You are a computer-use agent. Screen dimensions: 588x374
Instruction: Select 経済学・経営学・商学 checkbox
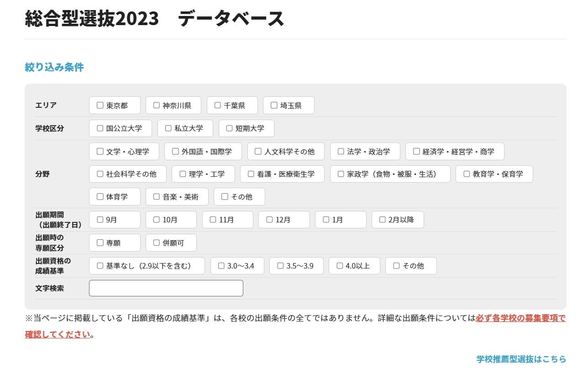[x=416, y=152]
